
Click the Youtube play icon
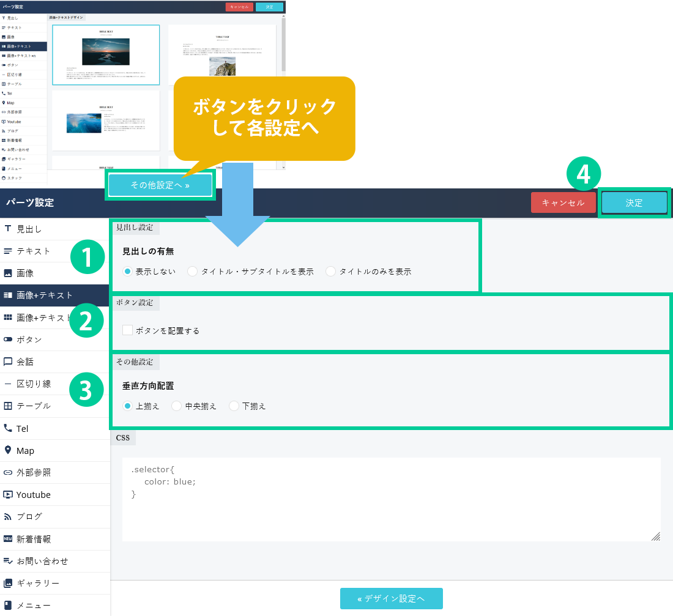click(8, 494)
